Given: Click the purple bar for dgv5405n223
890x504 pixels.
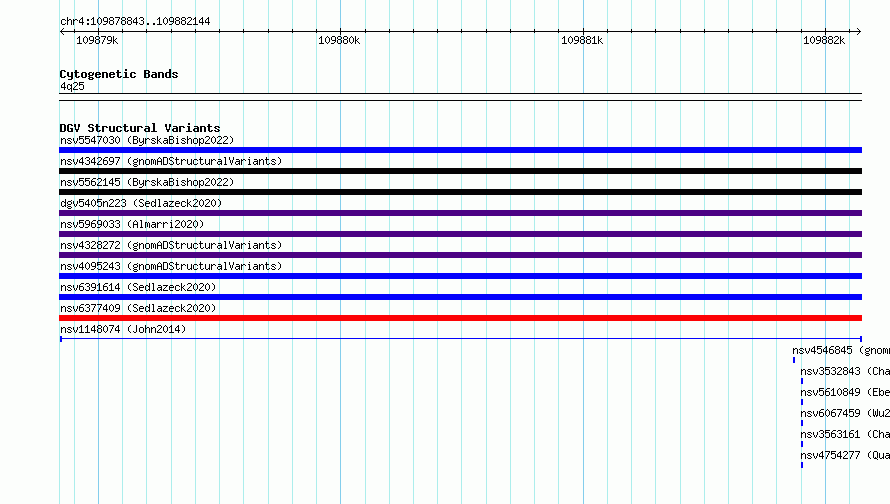Looking at the screenshot, I should tap(460, 213).
